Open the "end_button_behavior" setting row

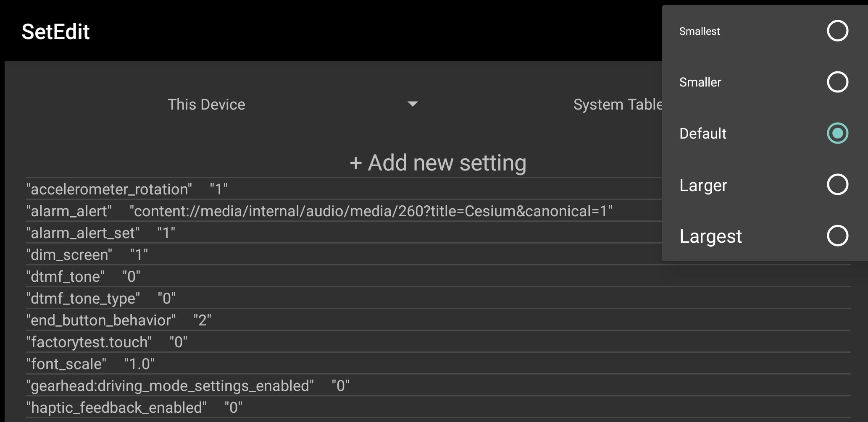(x=438, y=320)
